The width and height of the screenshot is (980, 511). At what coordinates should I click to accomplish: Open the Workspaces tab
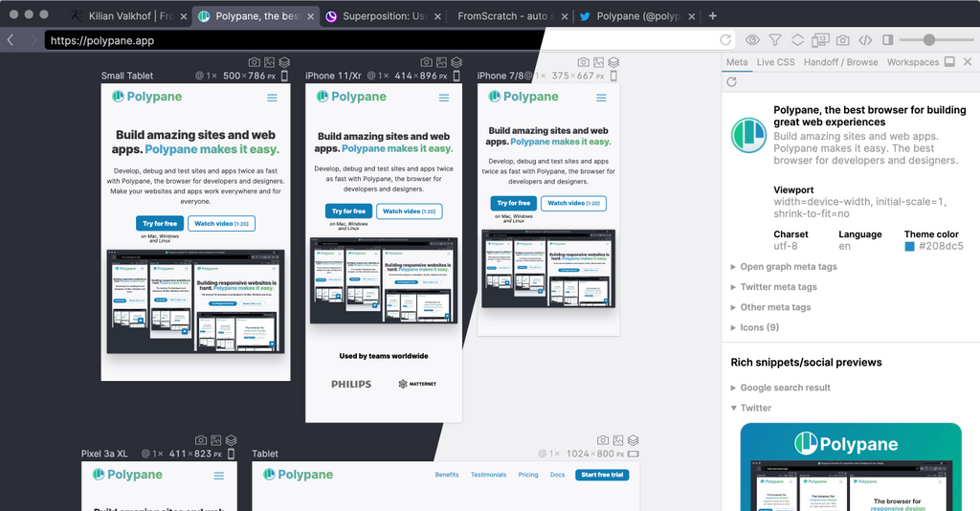coord(912,62)
